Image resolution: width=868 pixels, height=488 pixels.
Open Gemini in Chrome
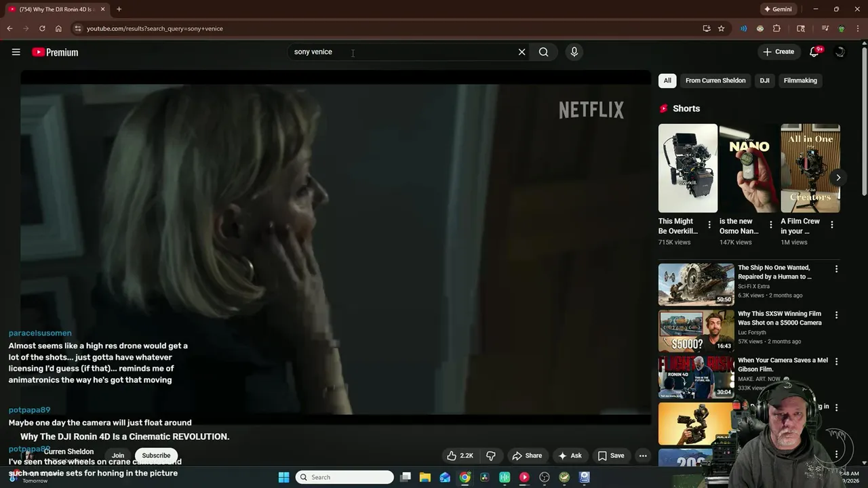coord(778,9)
